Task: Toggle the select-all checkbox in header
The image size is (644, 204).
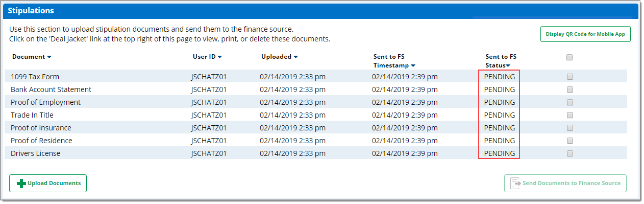Action: pyautogui.click(x=569, y=57)
